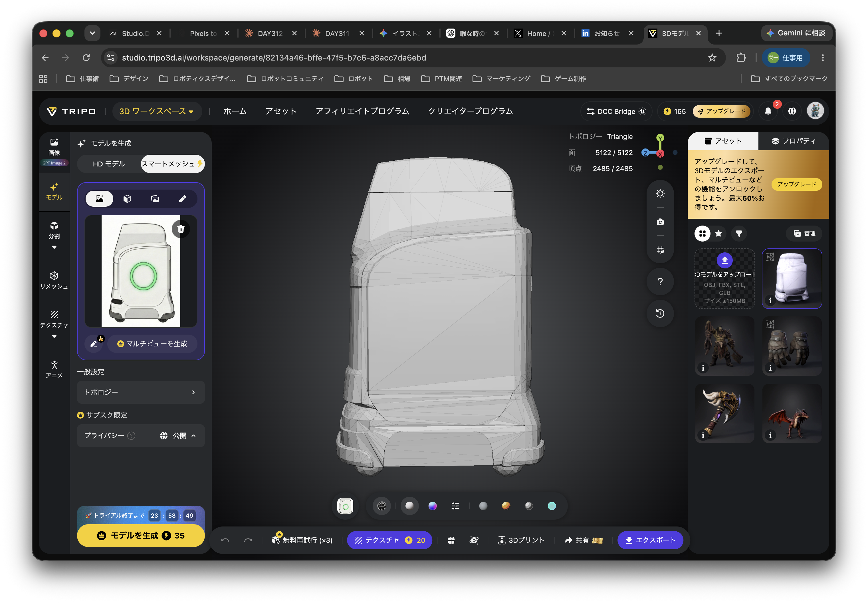Click the language globe icon in header
The image size is (868, 603).
(792, 111)
